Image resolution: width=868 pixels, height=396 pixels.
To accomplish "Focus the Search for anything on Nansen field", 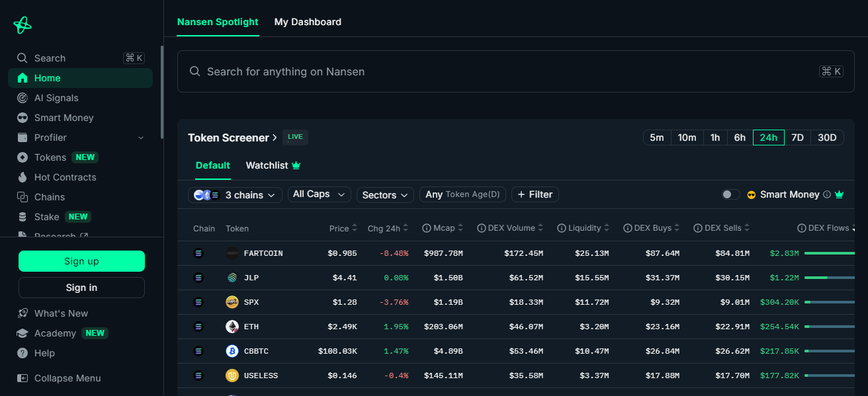I will click(x=515, y=71).
